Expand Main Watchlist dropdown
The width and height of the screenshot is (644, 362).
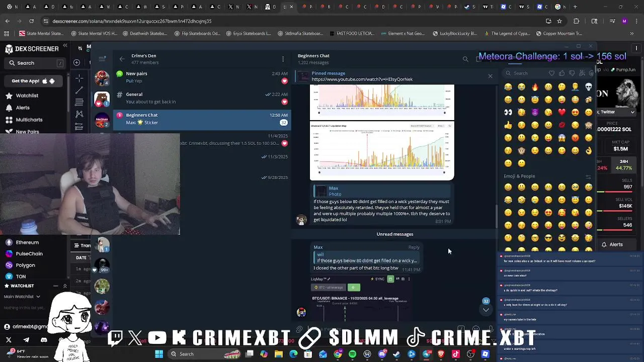22,297
